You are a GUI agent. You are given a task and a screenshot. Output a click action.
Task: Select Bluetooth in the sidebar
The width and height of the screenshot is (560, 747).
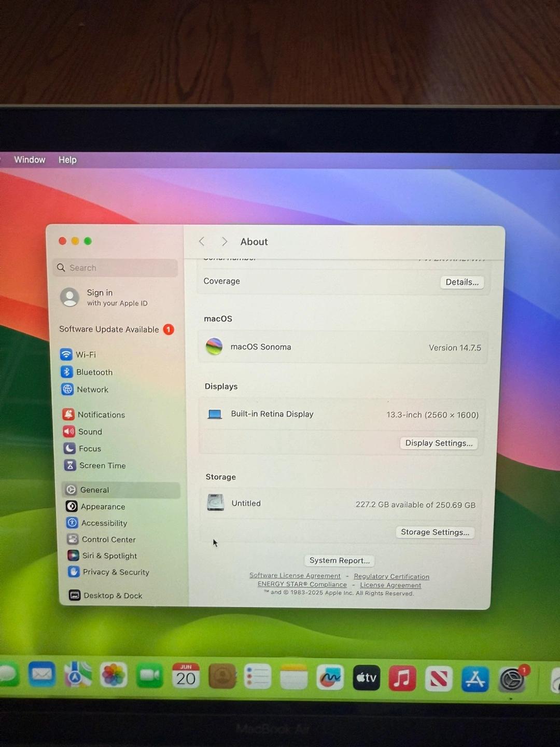click(x=93, y=372)
